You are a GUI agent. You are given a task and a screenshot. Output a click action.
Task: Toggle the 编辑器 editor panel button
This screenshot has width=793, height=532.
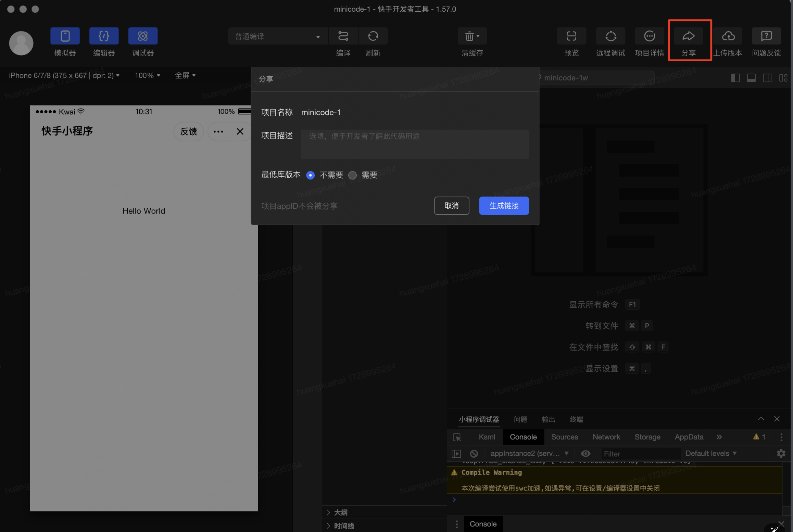coord(104,36)
